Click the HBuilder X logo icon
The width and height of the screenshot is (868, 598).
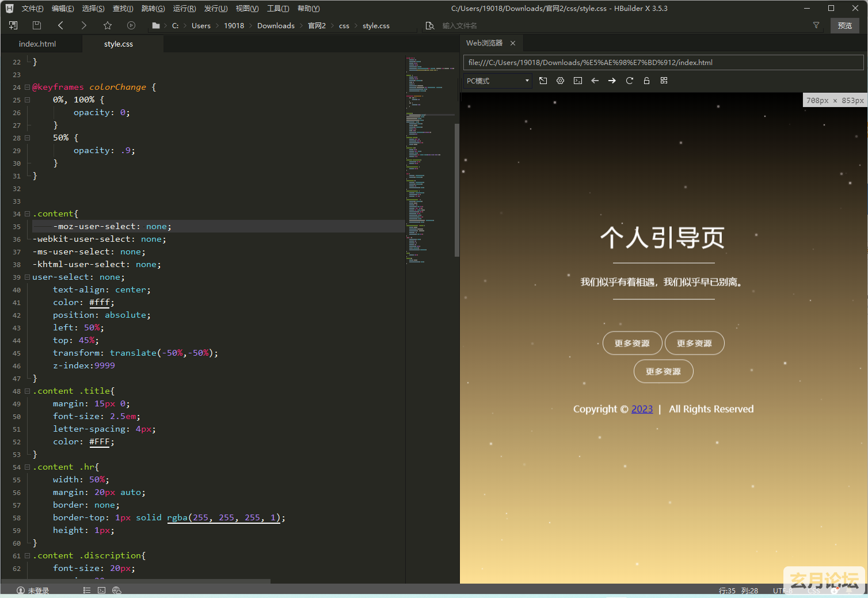[x=10, y=8]
